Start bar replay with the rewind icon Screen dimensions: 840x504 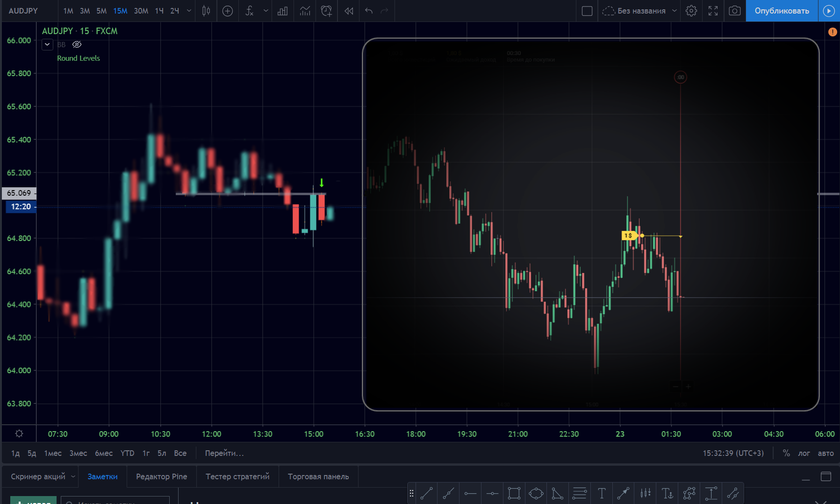click(x=349, y=11)
